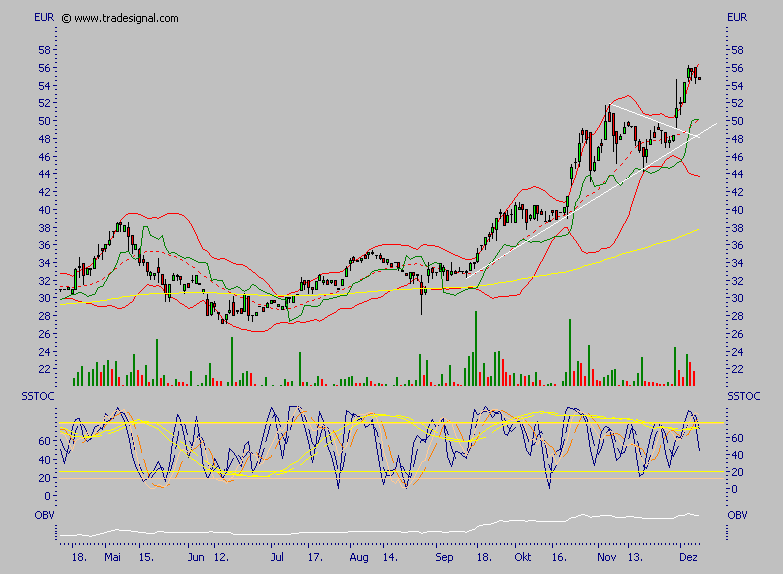Select the Nov month label
Image resolution: width=783 pixels, height=574 pixels.
click(x=607, y=557)
